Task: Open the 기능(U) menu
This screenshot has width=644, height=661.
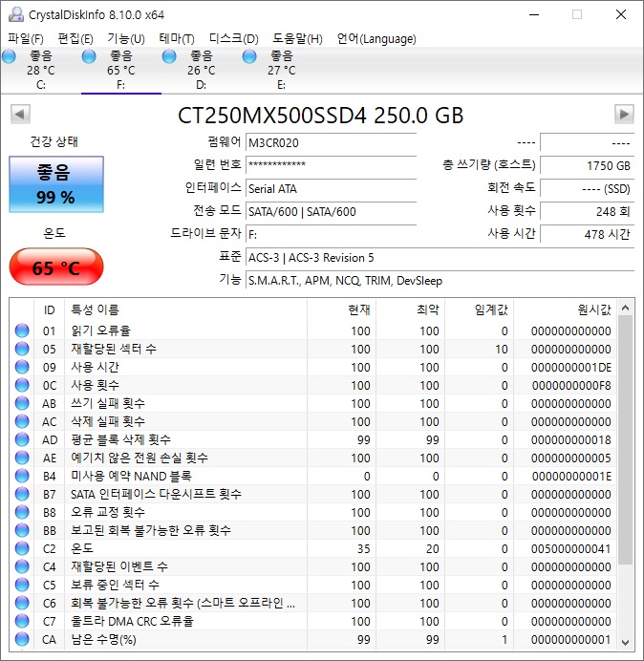Action: click(x=126, y=39)
